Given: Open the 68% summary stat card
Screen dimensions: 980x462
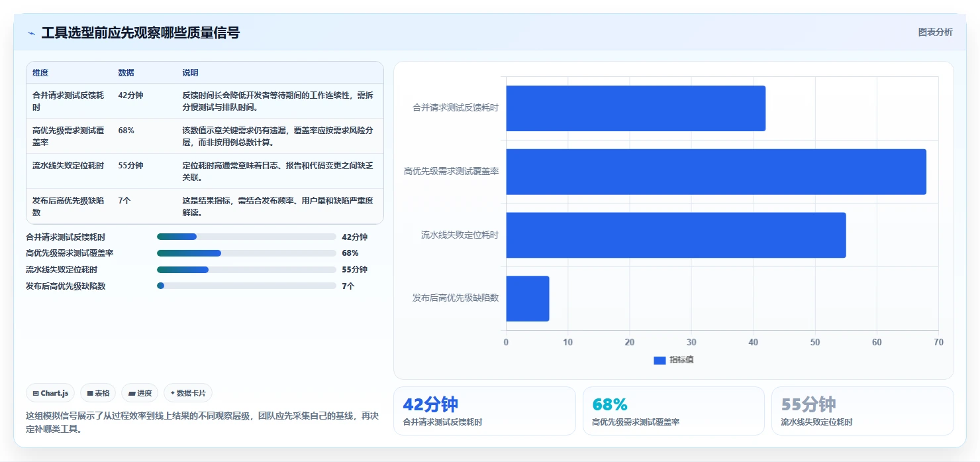Looking at the screenshot, I should coord(673,411).
